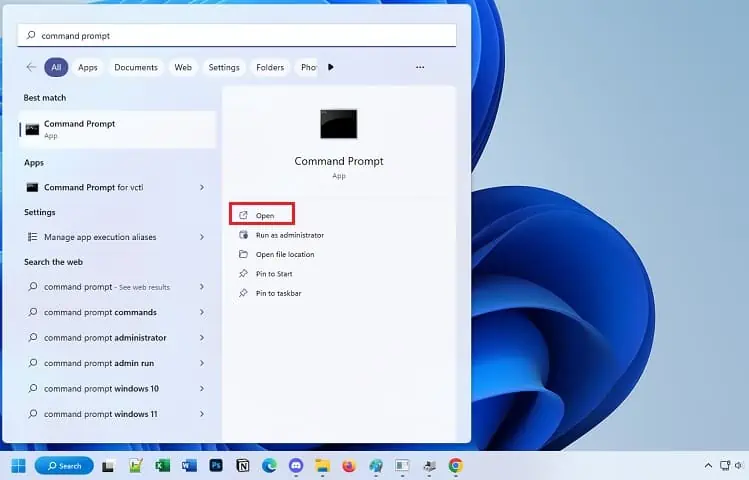Select the command prompt commands suggestion
Screen dimensions: 749x480
tap(107, 312)
